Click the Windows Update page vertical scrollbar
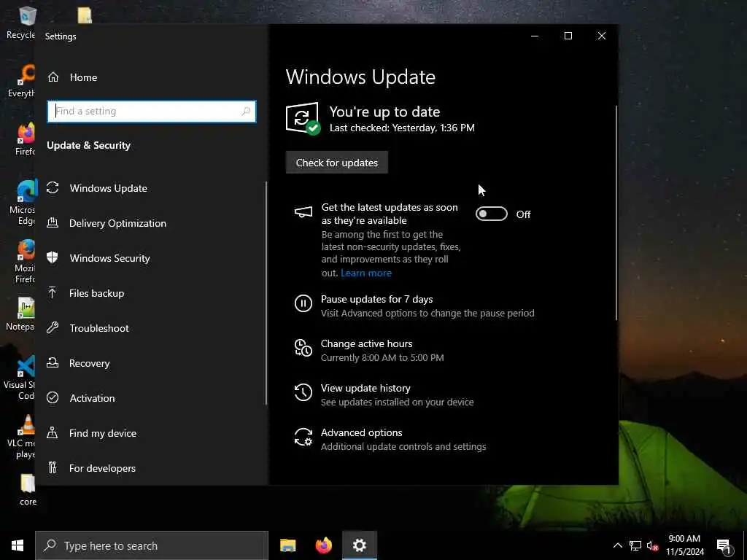Screen dimensions: 747x560 616,213
